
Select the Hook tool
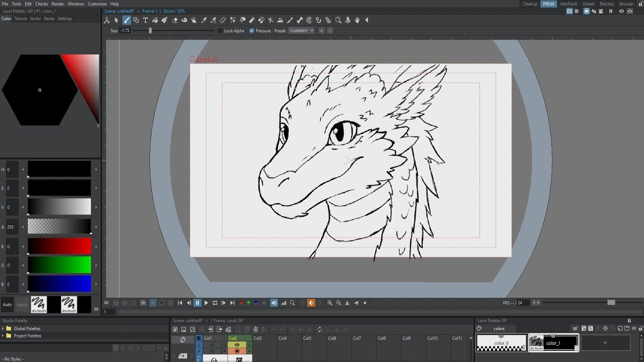(318, 20)
